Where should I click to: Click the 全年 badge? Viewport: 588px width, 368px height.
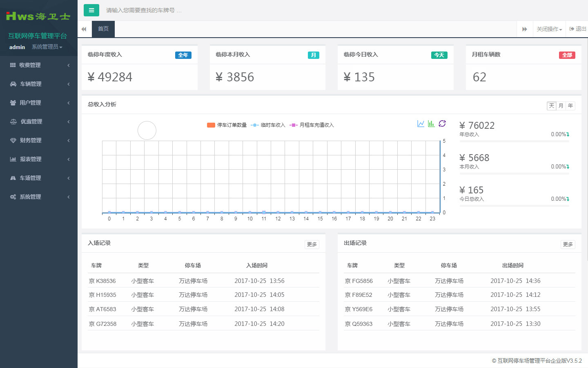183,55
